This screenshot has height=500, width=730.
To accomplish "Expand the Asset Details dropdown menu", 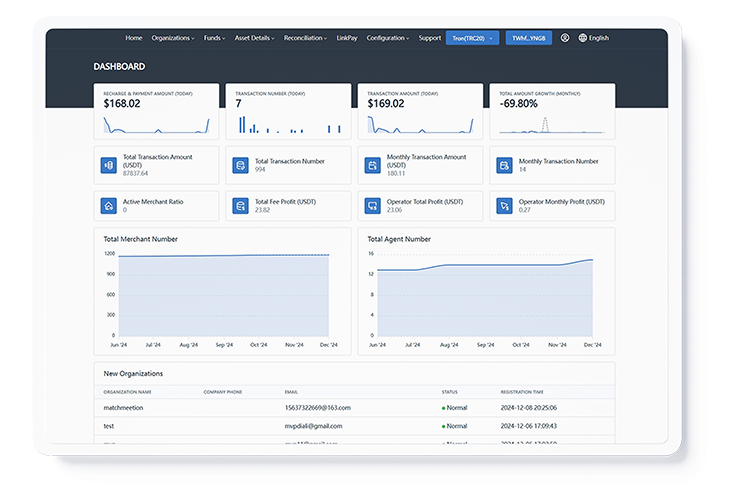I will click(x=254, y=38).
